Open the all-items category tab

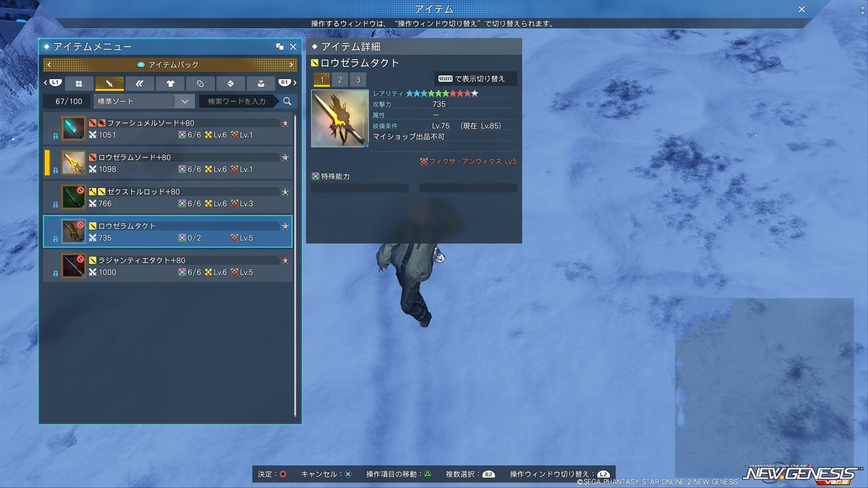tap(79, 84)
